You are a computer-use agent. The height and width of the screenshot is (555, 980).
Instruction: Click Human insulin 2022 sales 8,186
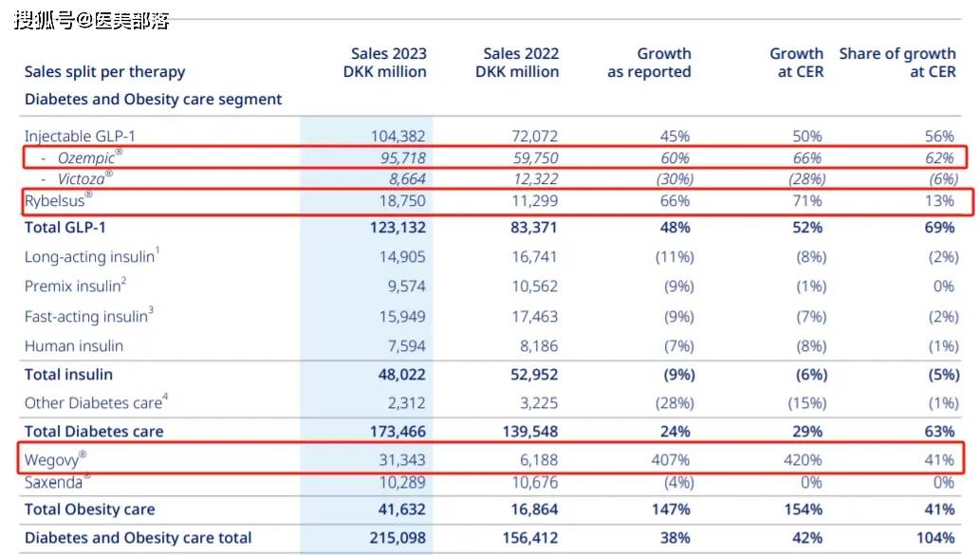(539, 345)
